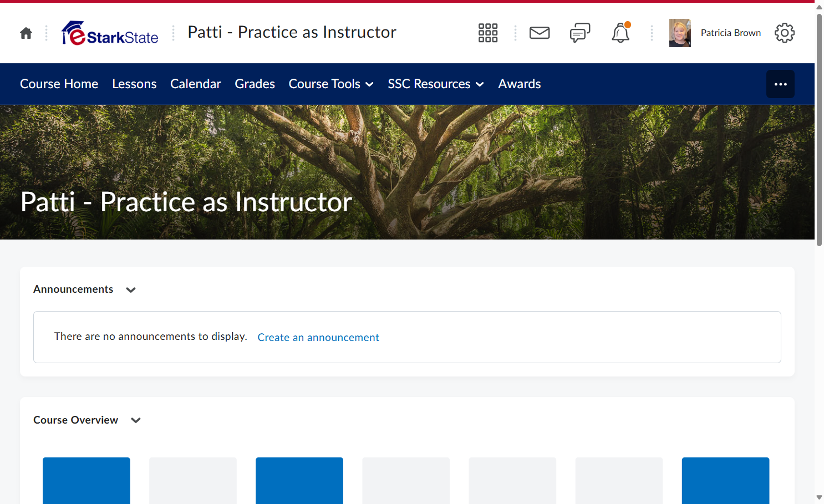
Task: Expand the Announcements chevron menu
Action: [131, 290]
